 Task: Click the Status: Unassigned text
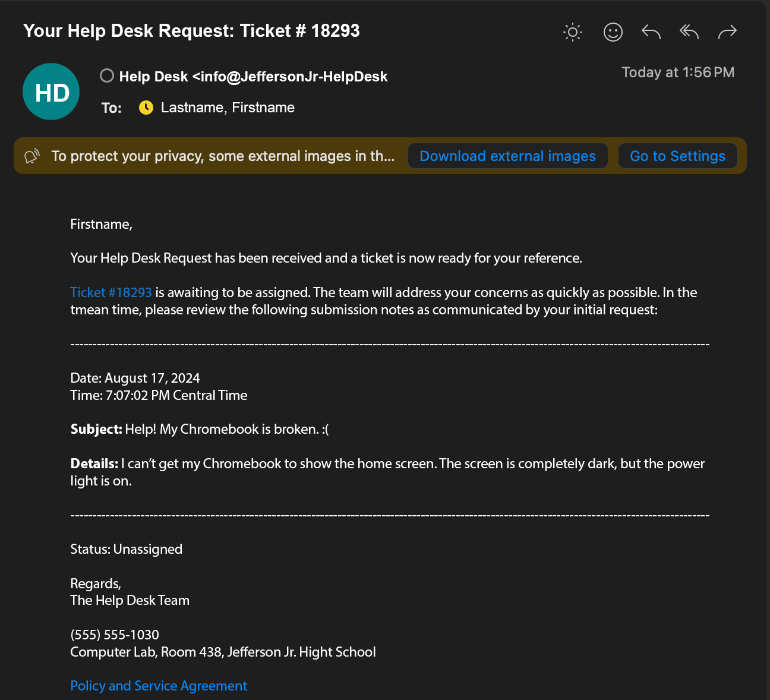tap(126, 549)
